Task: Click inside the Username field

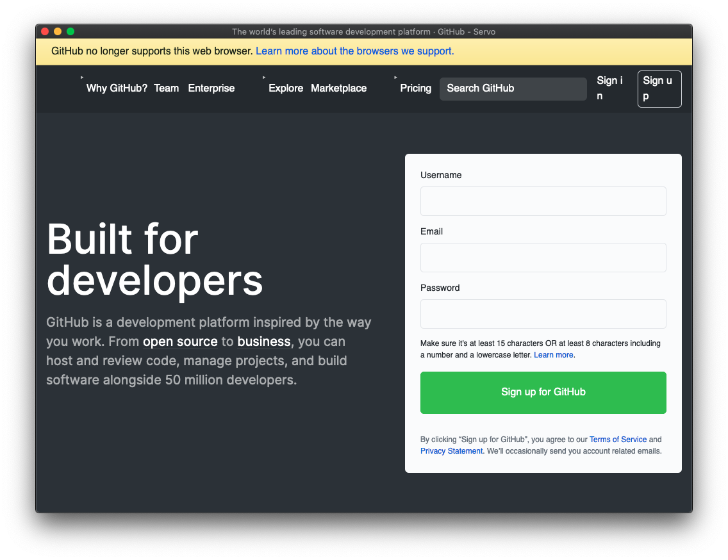Action: (543, 201)
